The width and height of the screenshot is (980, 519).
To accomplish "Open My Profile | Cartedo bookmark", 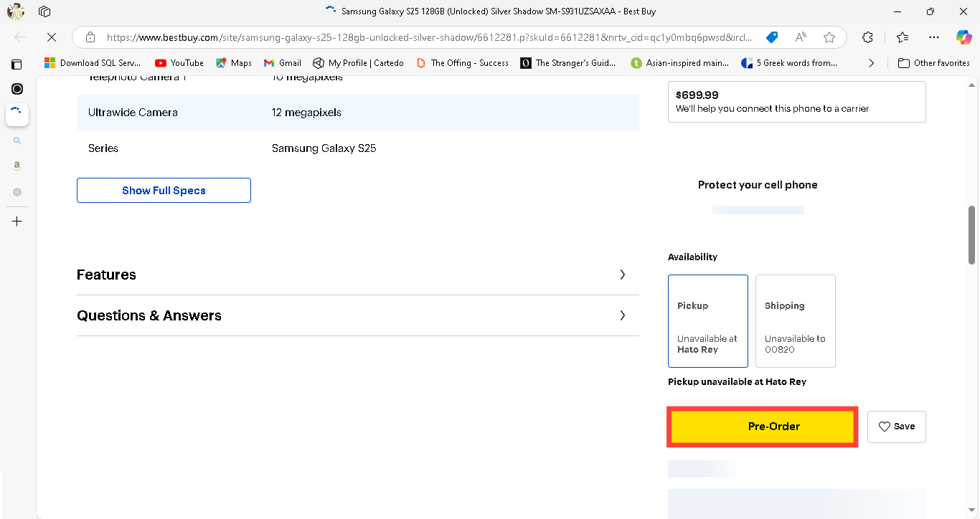I will pos(359,63).
